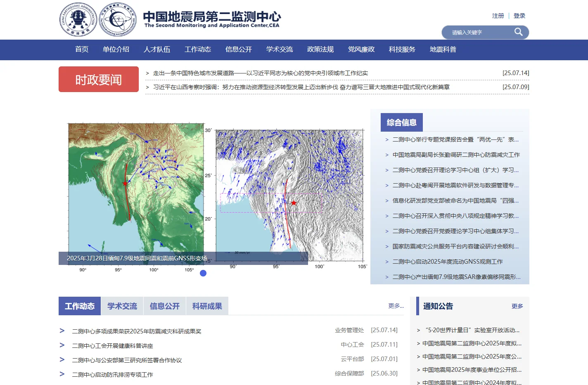Click the search magnifier icon
This screenshot has height=385, width=588.
tap(518, 32)
